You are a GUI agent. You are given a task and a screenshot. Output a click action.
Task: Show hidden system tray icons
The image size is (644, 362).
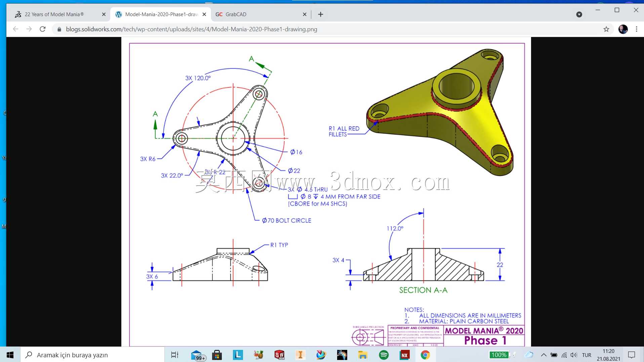(x=544, y=355)
